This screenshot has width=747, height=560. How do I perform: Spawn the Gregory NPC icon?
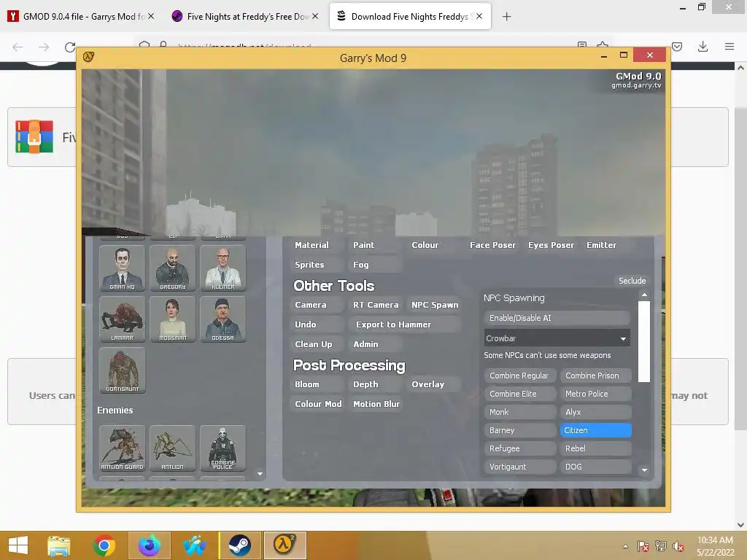[172, 268]
